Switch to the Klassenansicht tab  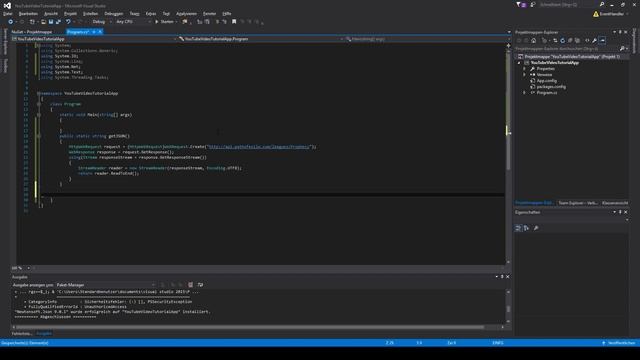point(615,203)
